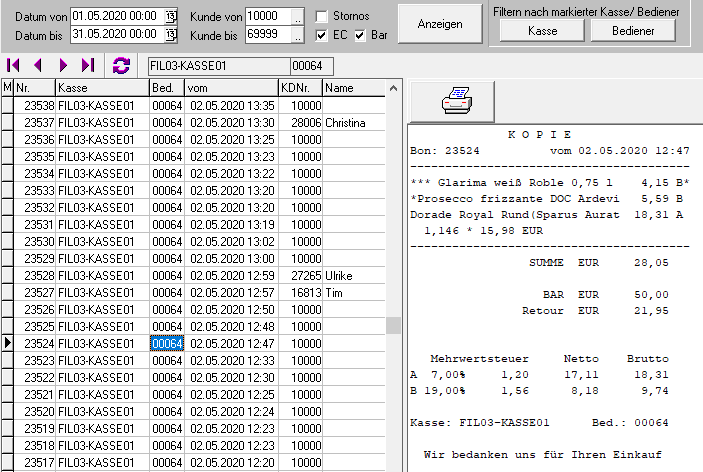Sort by the Kasse column header
This screenshot has height=472, width=703.
[102, 88]
